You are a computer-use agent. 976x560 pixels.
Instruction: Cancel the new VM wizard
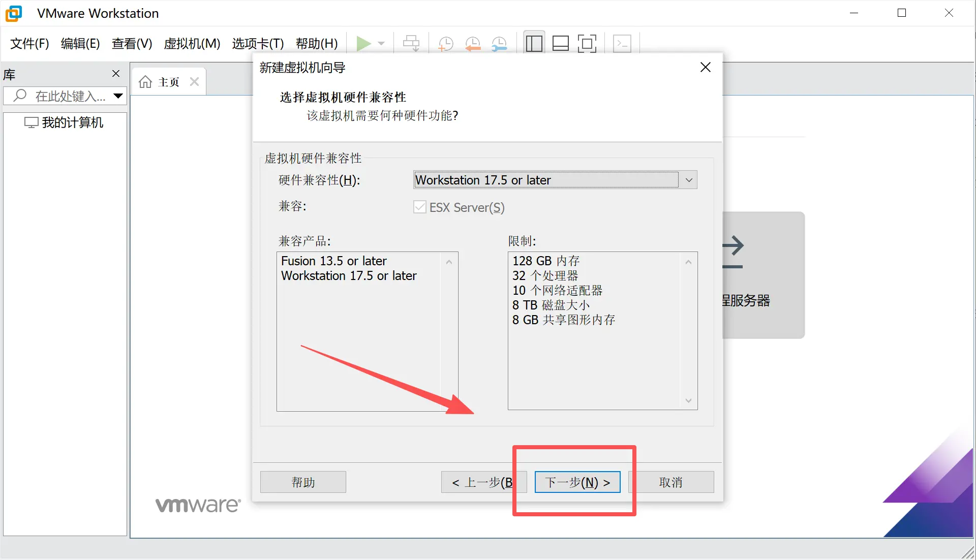671,482
